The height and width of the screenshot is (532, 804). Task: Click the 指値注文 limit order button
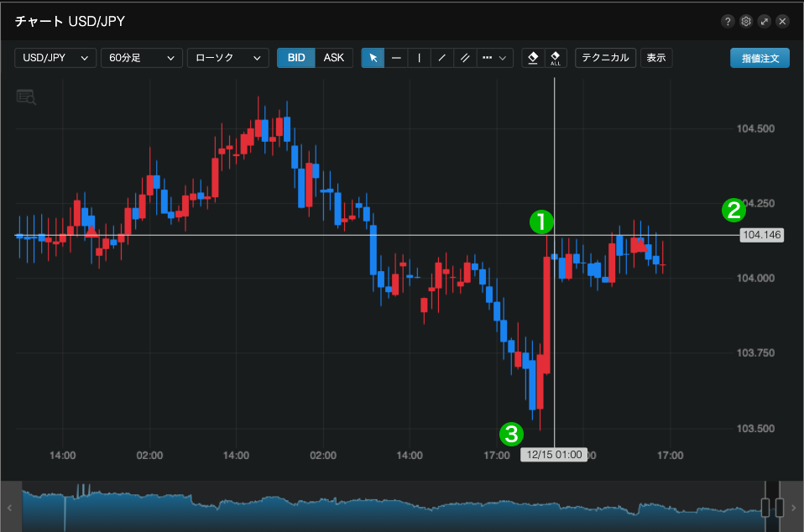[x=760, y=58]
